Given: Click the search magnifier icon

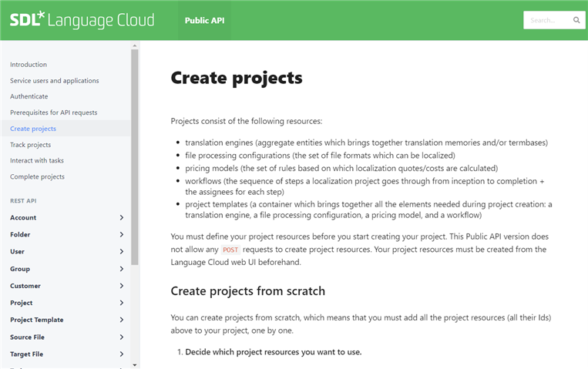Looking at the screenshot, I should coord(576,20).
